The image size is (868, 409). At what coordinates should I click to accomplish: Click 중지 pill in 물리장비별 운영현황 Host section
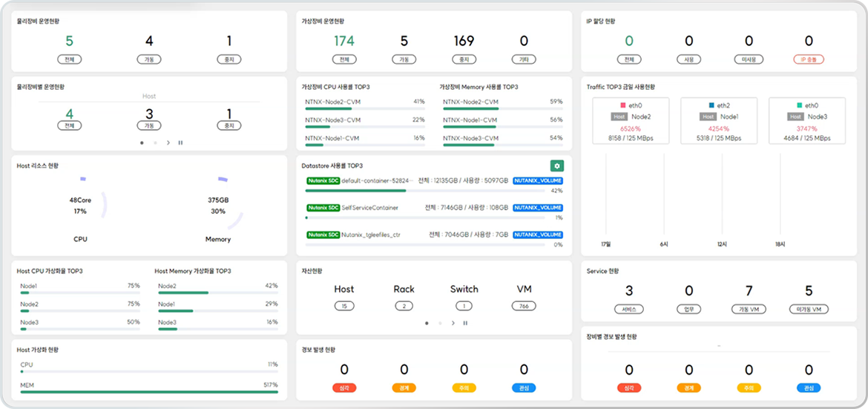click(x=229, y=125)
